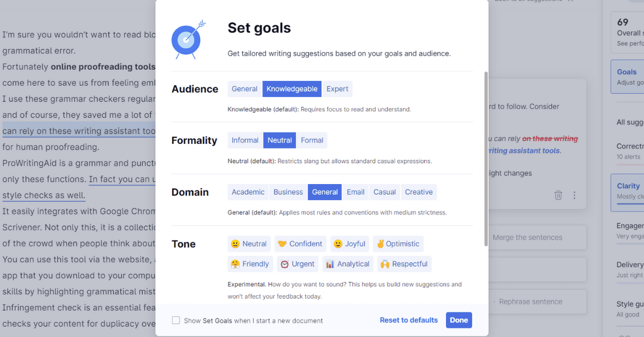
Task: Click the Done button
Action: point(459,320)
